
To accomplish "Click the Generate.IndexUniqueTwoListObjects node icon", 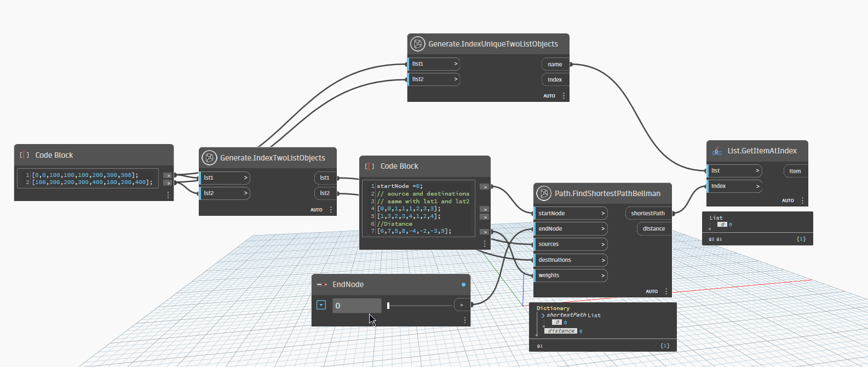I will [418, 44].
